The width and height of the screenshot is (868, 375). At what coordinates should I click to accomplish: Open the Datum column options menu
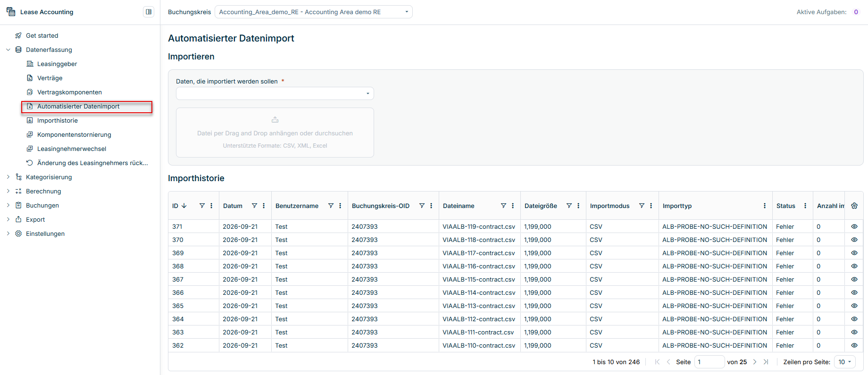pyautogui.click(x=264, y=206)
